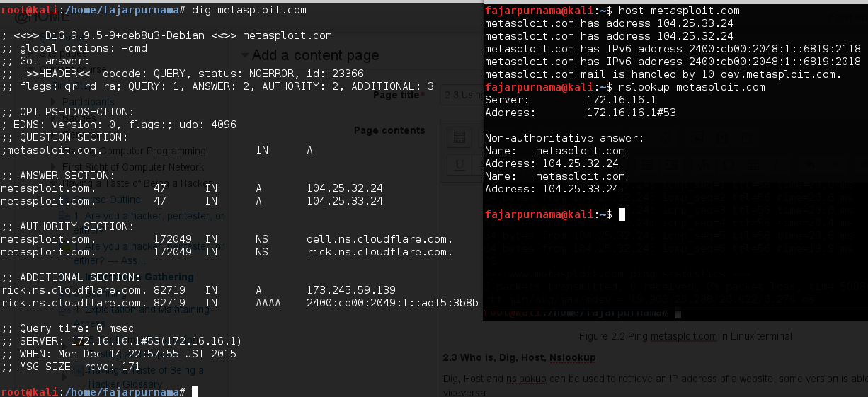
Task: Click the fajarpurnama@kali prompt cursor in the right terminal
Action: [622, 214]
